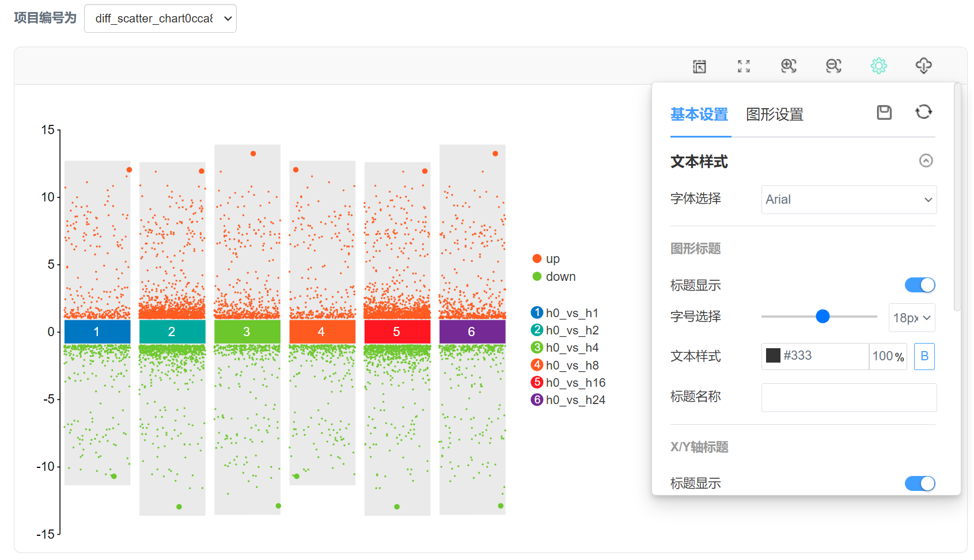Click the y-axis label 15
The width and height of the screenshot is (974, 560).
click(48, 130)
